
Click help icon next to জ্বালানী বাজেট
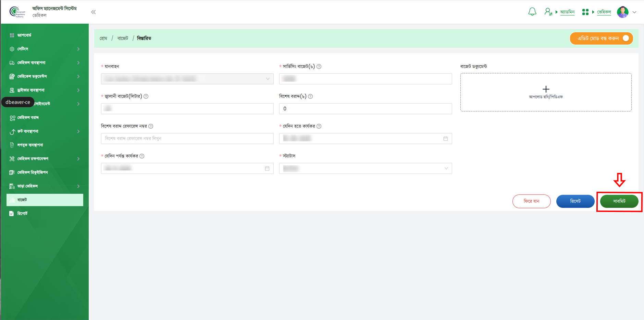coord(146,96)
